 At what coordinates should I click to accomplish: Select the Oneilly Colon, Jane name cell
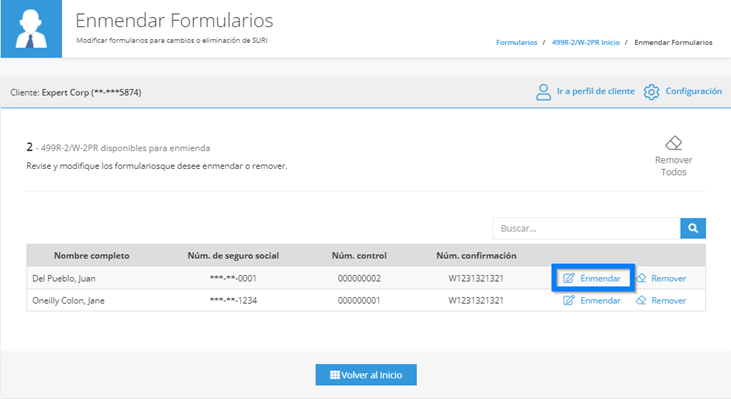(x=69, y=301)
